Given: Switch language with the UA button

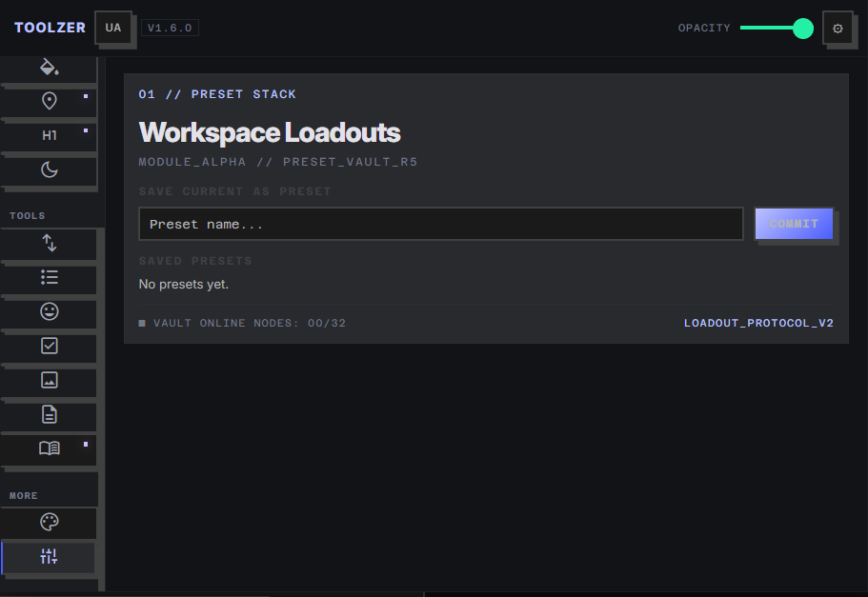Looking at the screenshot, I should pyautogui.click(x=113, y=28).
